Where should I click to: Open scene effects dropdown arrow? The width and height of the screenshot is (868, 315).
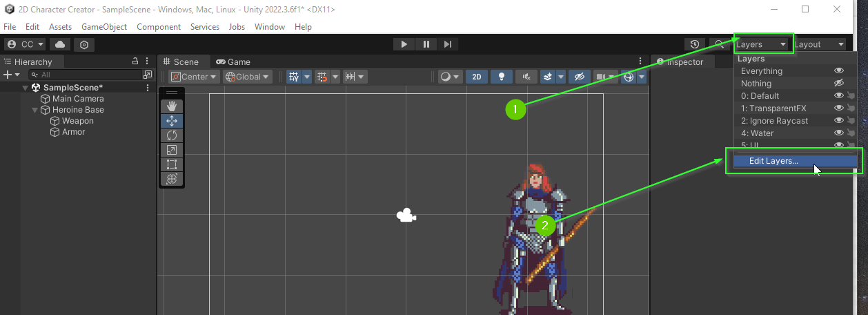pos(561,77)
